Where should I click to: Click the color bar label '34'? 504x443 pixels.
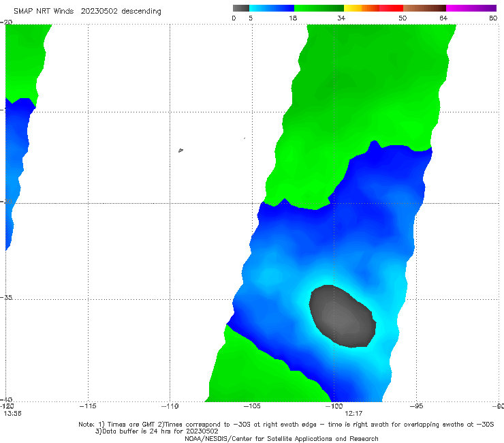(x=341, y=18)
